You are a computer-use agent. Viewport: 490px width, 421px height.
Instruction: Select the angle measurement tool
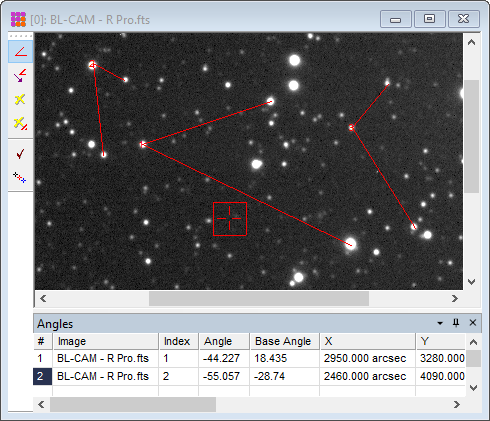point(20,52)
